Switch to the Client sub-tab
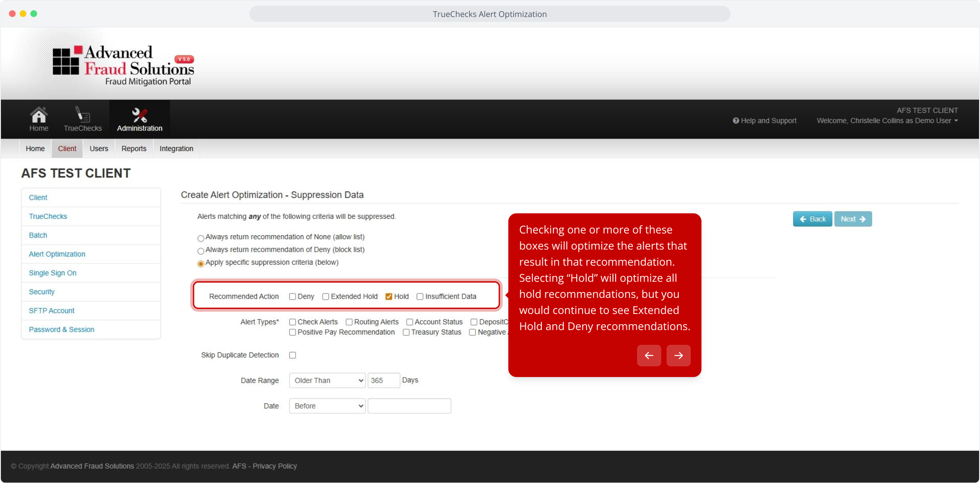This screenshot has height=483, width=980. tap(67, 148)
